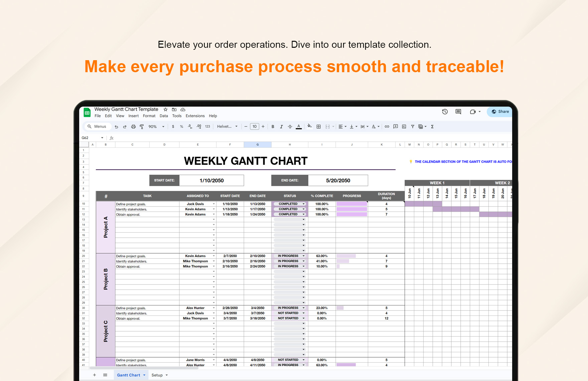Expand the 90% zoom dropdown

click(x=156, y=127)
